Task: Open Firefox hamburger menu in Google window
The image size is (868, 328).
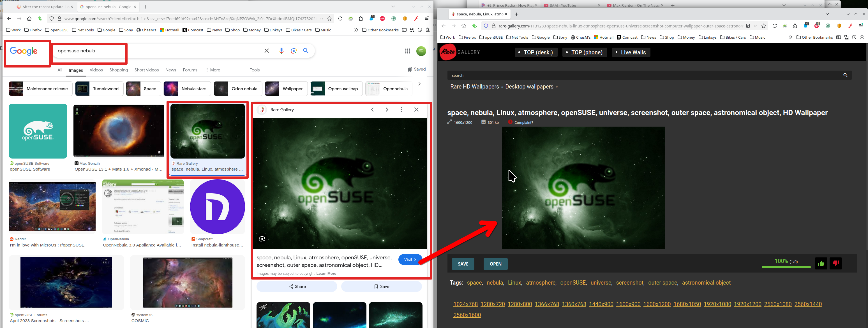Action: tap(427, 18)
